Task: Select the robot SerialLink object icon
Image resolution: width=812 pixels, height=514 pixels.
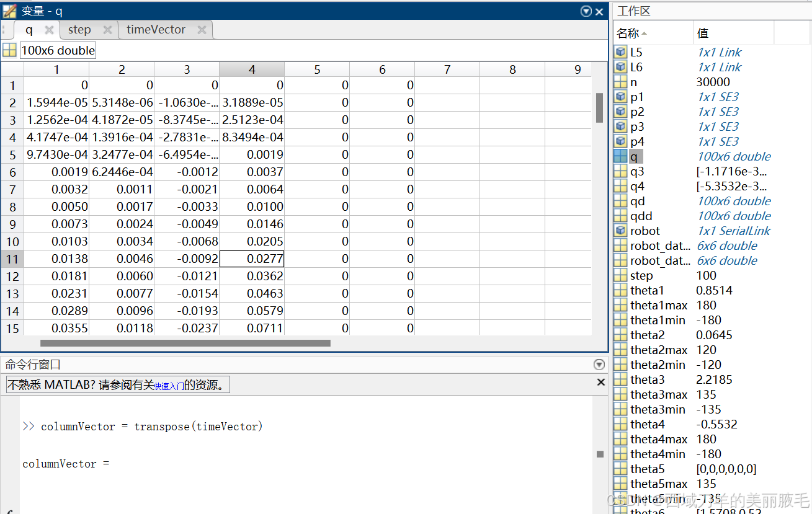Action: [x=620, y=231]
